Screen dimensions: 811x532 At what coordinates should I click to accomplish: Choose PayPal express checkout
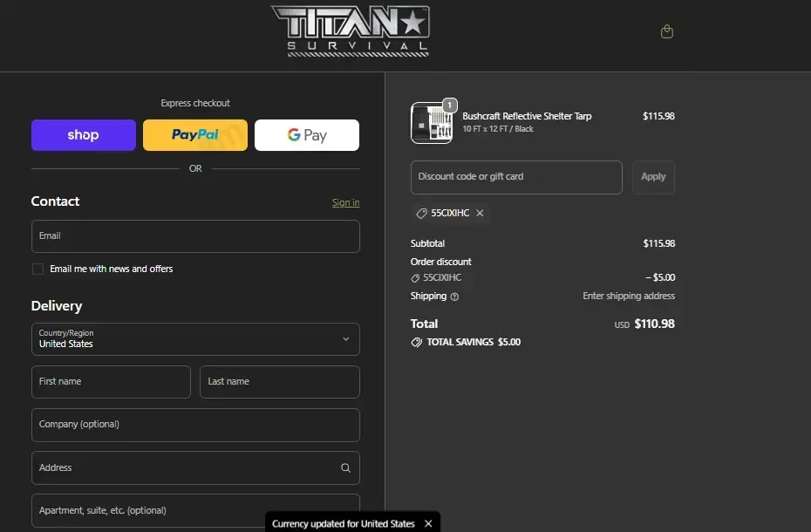pyautogui.click(x=195, y=135)
